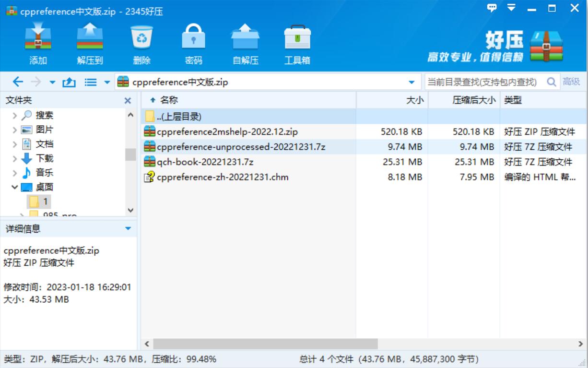Click the list view mode icon
The image size is (588, 368).
91,82
